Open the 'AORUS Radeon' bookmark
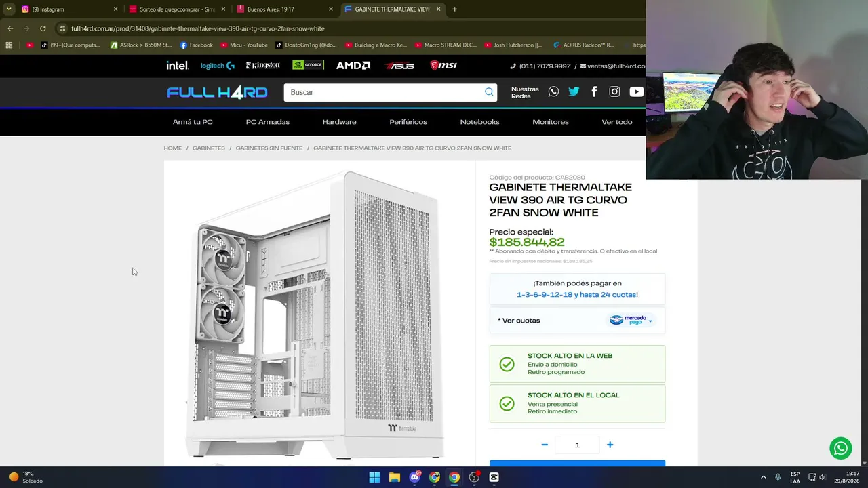868x488 pixels. tap(583, 45)
